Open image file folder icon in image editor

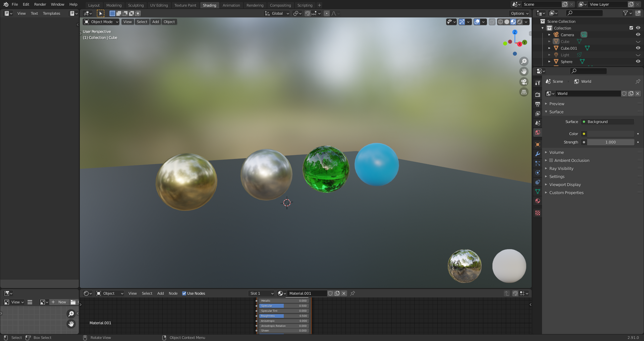tap(73, 302)
